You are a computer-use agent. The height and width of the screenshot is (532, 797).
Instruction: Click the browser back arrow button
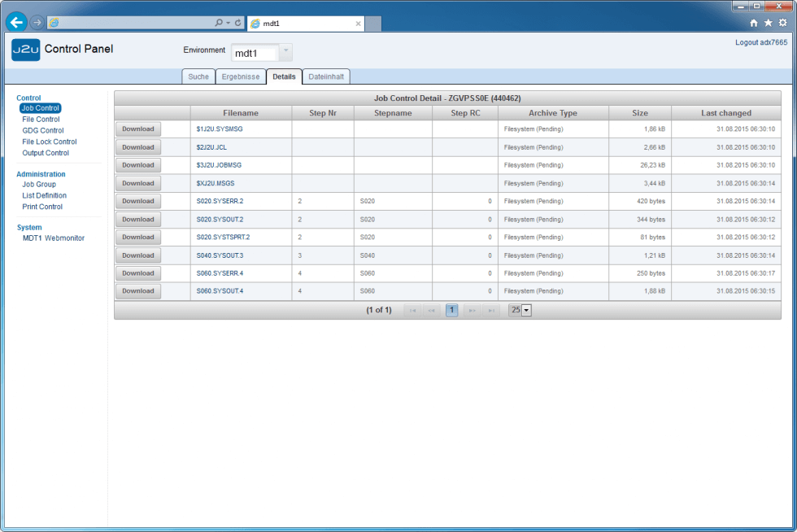[16, 23]
